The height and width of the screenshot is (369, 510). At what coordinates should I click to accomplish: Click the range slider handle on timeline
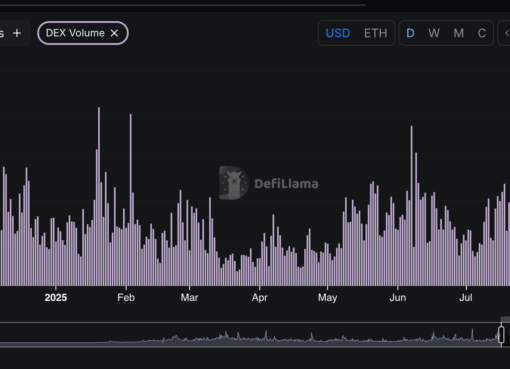(x=501, y=335)
